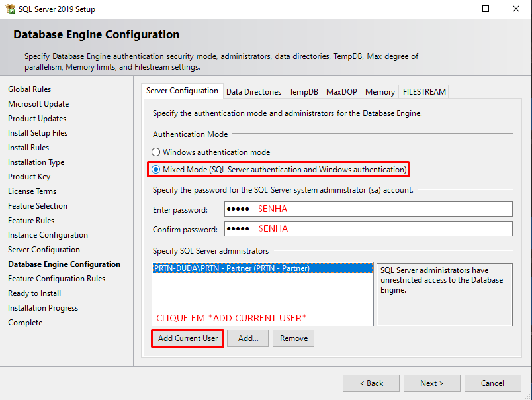Click Server Configuration in the left step list
This screenshot has height=400, width=532.
pos(44,250)
